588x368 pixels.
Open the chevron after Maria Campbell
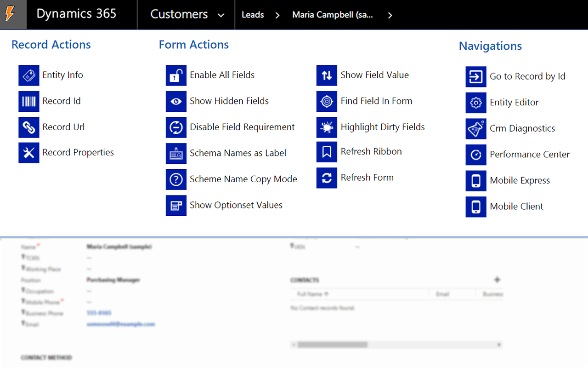390,15
